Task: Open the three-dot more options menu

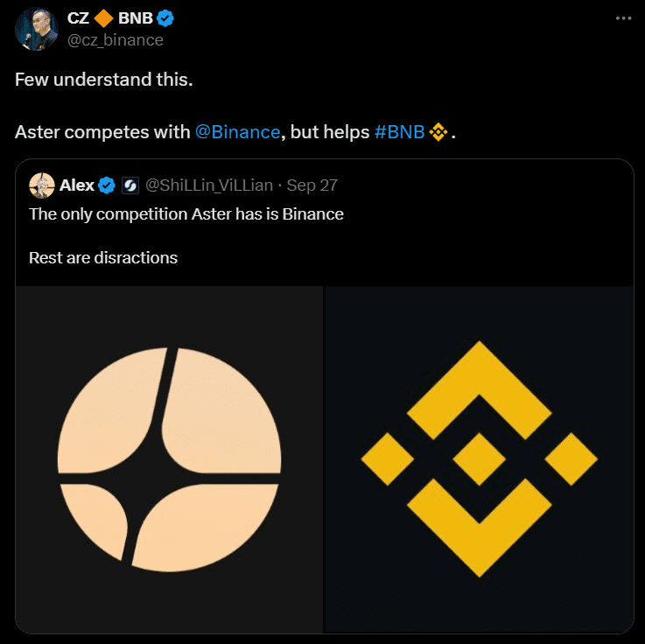Action: pos(622,18)
